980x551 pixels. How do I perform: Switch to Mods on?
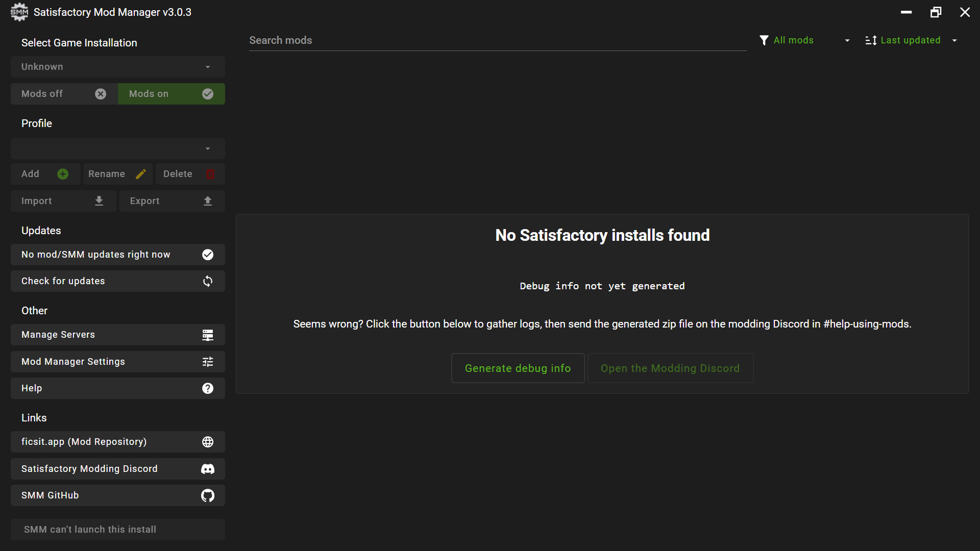pyautogui.click(x=171, y=94)
